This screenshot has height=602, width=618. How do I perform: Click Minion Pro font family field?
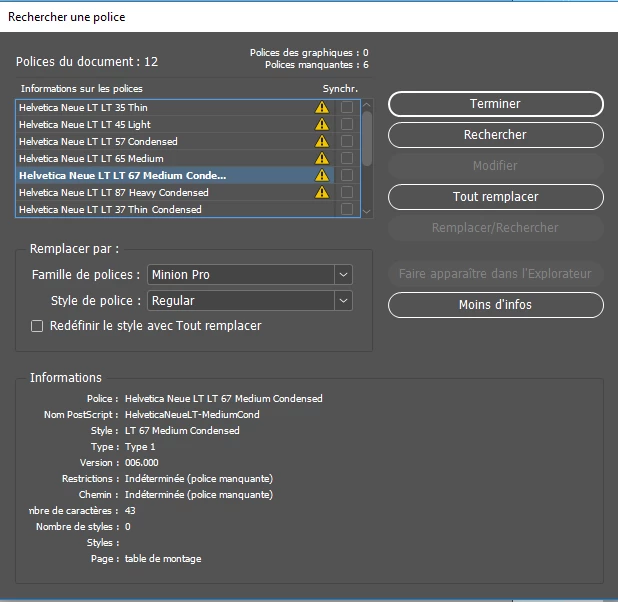[241, 274]
